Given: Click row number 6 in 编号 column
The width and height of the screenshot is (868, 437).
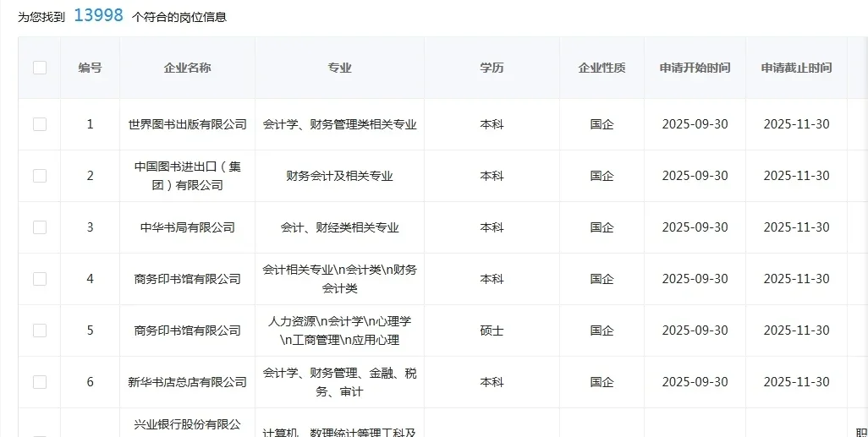Looking at the screenshot, I should [91, 382].
